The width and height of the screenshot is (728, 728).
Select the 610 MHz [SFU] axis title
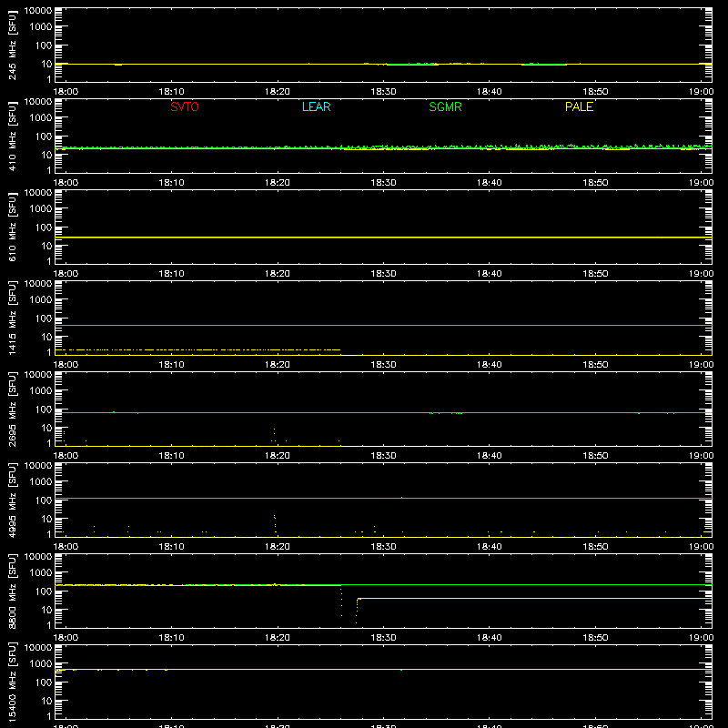pos(12,227)
